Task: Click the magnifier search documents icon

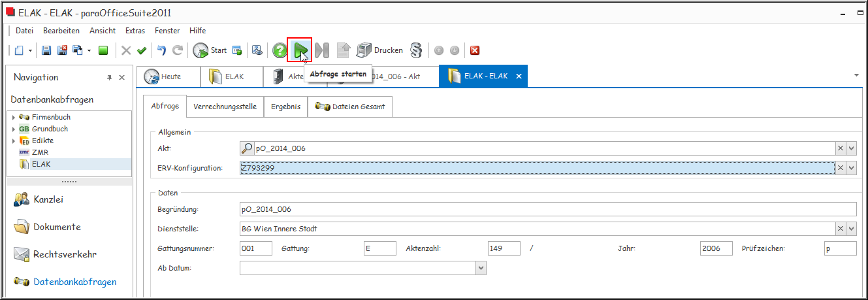Action: coord(257,50)
